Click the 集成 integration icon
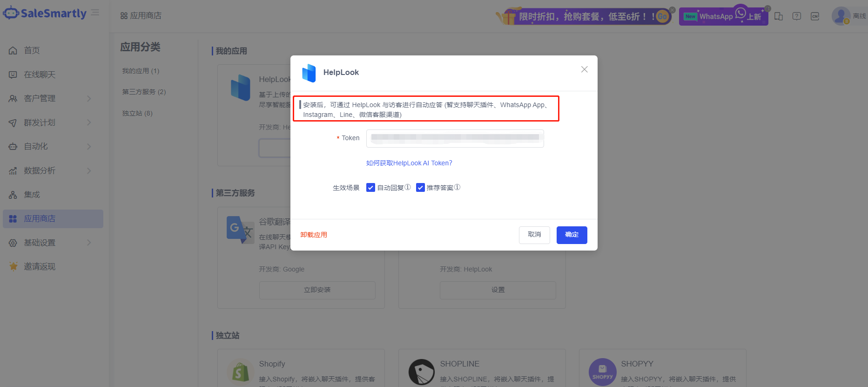 point(13,195)
